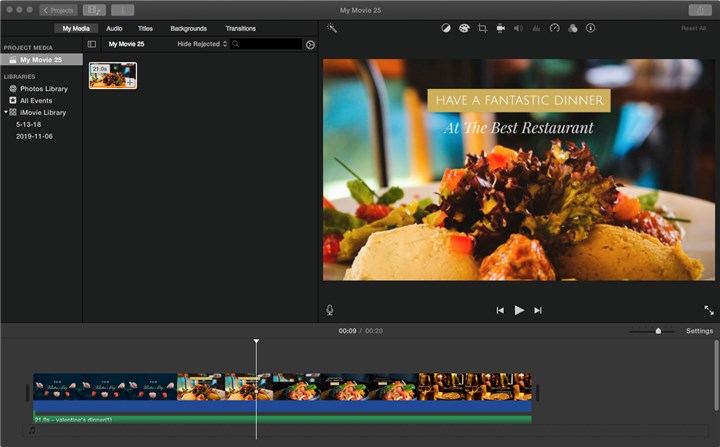Click the magic wand auto-enhance icon

(x=332, y=28)
